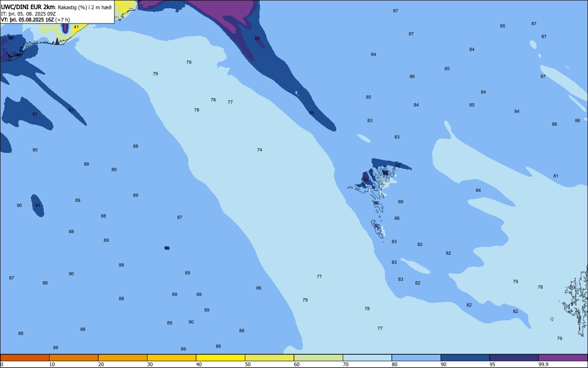Click the legend tick label 50

click(x=248, y=364)
